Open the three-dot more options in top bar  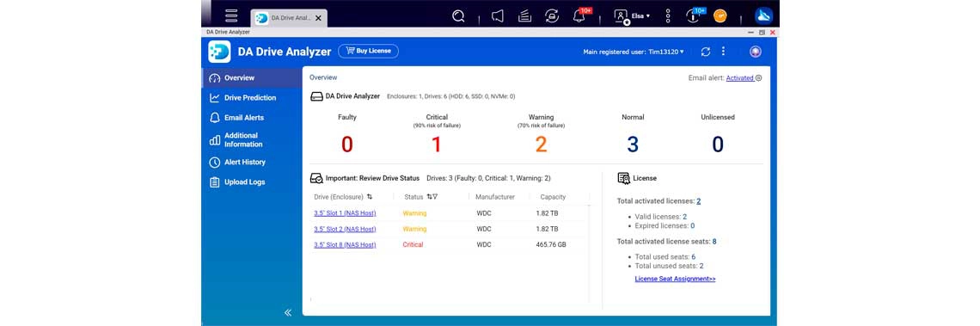668,16
